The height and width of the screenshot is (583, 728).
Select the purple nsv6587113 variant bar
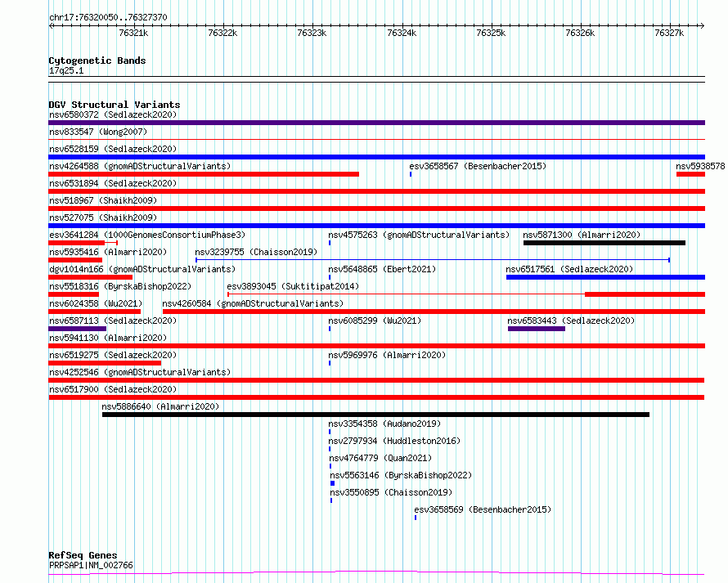77,329
